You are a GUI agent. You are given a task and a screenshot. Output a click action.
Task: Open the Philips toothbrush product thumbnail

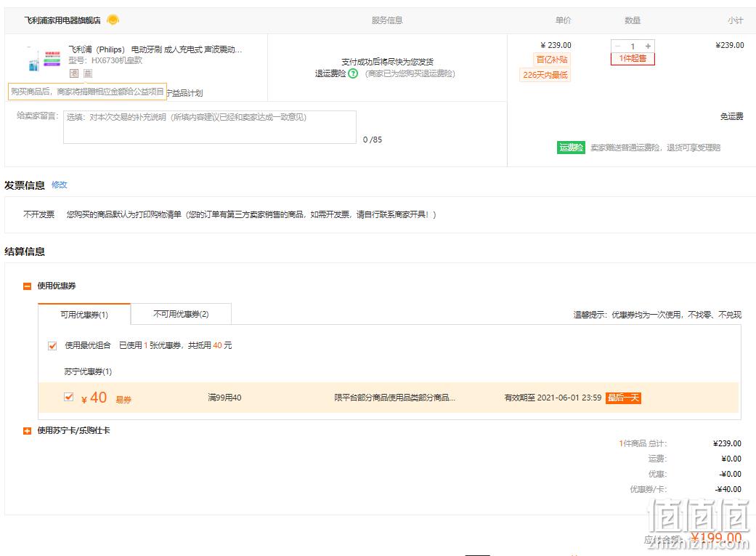tap(44, 60)
